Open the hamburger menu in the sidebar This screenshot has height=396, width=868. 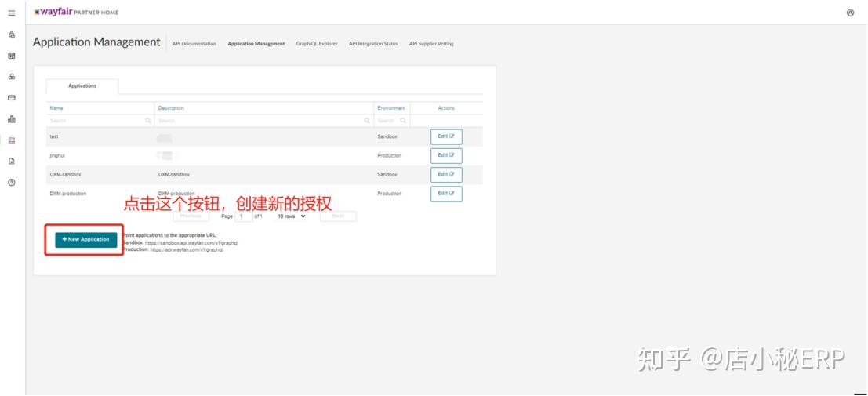coord(12,13)
